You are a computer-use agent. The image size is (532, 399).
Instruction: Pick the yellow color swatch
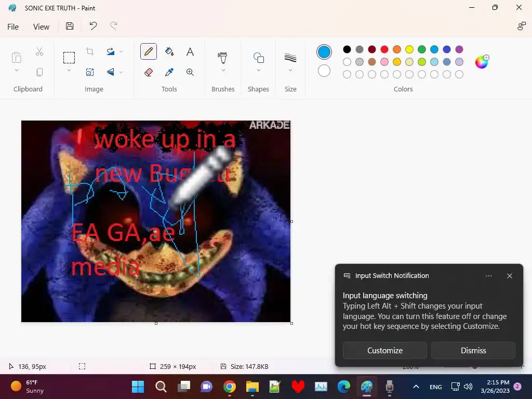coord(409,49)
